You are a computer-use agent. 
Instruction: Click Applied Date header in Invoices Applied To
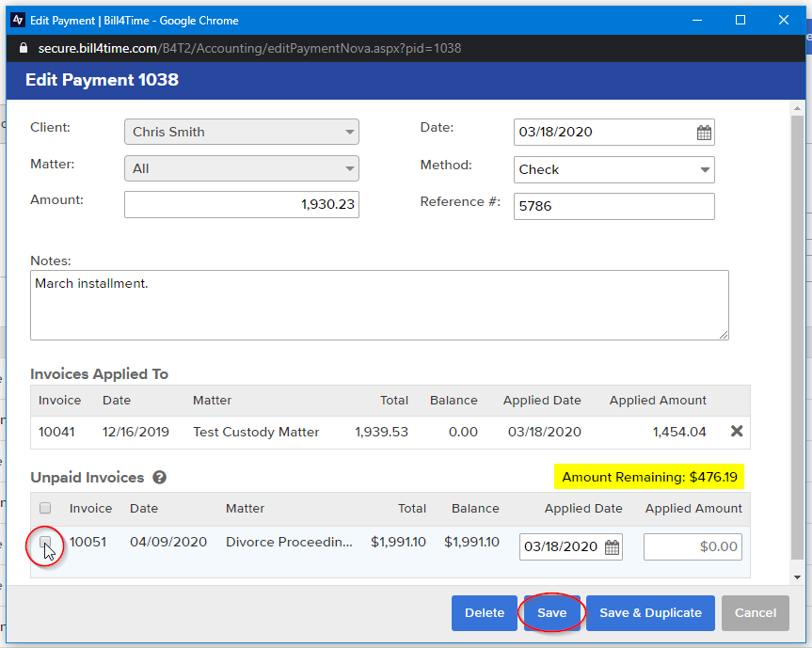pyautogui.click(x=542, y=400)
